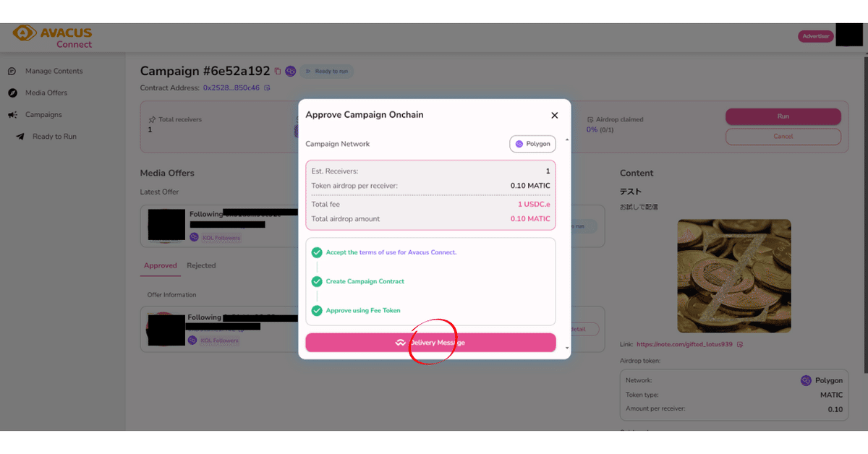Screen dimensions: 868x454
Task: Open the note.com/gifted_lotus939 link
Action: [684, 345]
